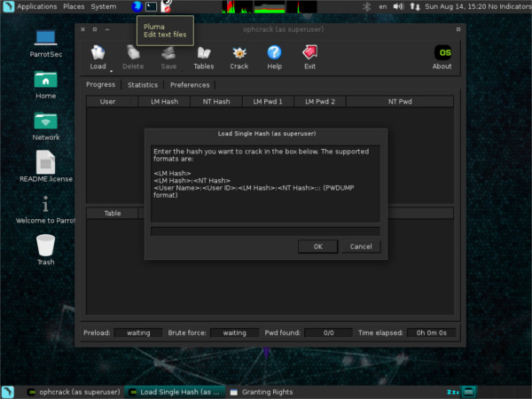Click the Parrot menu icon in bottom panel

point(7,392)
